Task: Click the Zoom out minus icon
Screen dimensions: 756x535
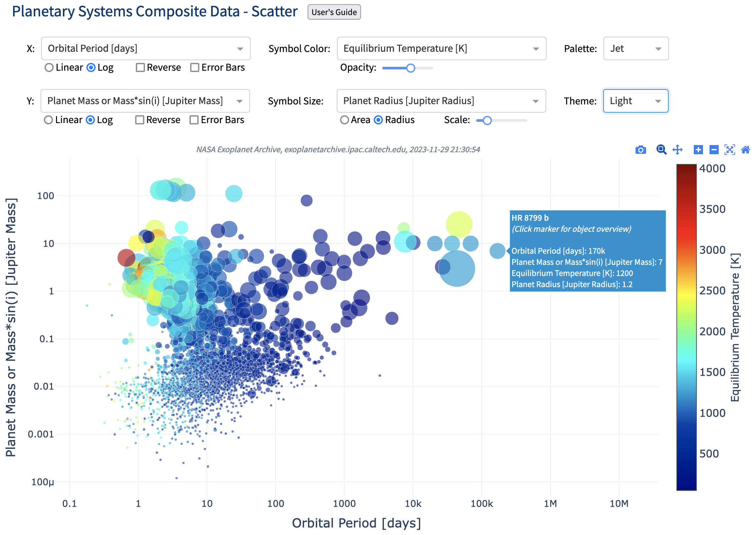Action: [713, 150]
